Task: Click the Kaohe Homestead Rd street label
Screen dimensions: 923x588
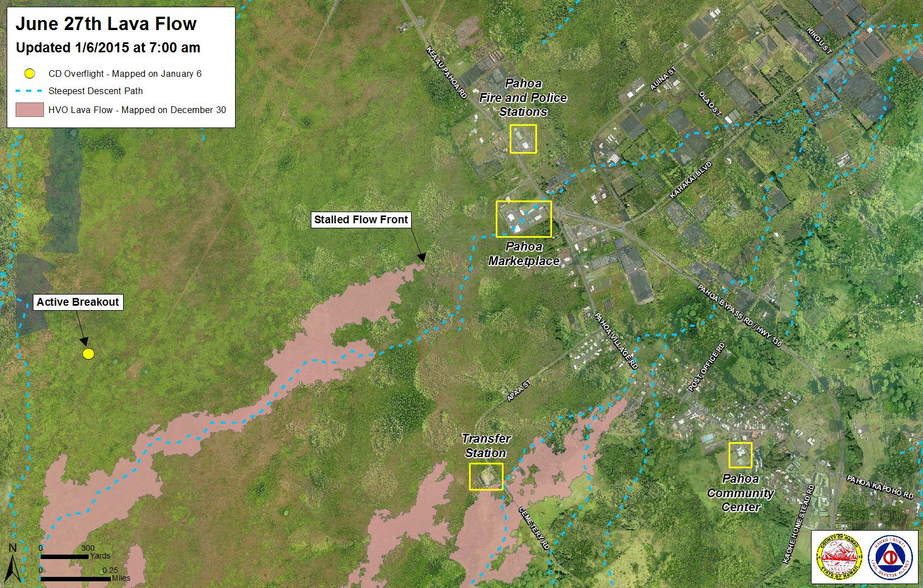Action: (799, 524)
